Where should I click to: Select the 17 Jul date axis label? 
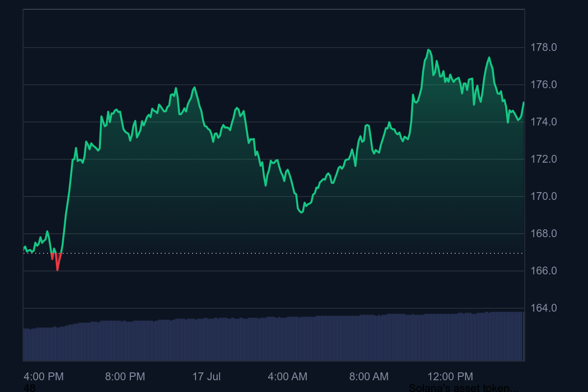coord(206,376)
